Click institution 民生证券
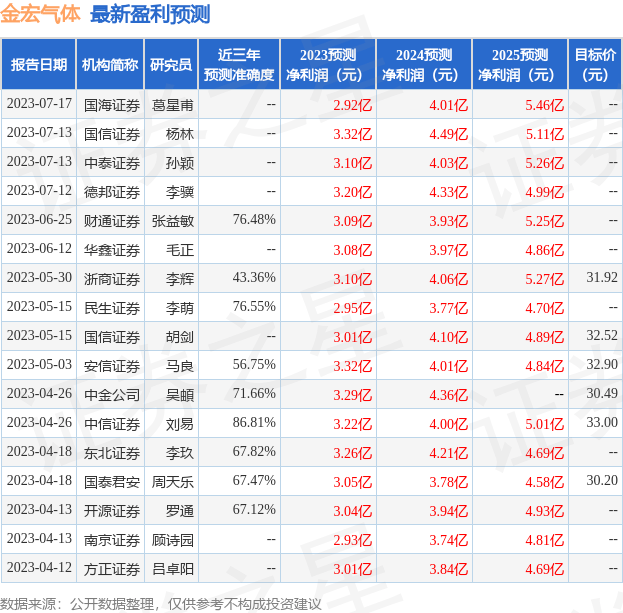623x613 pixels. click(x=112, y=308)
